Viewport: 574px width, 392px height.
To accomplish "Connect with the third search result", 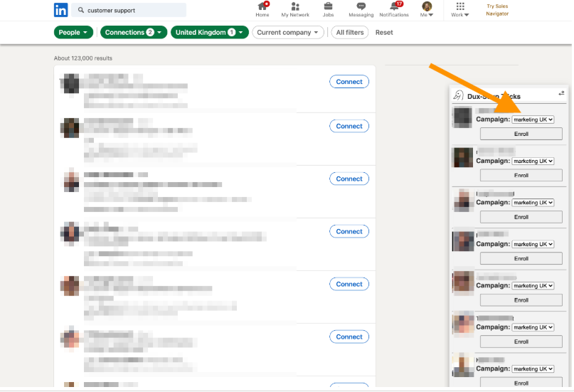I will tap(349, 179).
